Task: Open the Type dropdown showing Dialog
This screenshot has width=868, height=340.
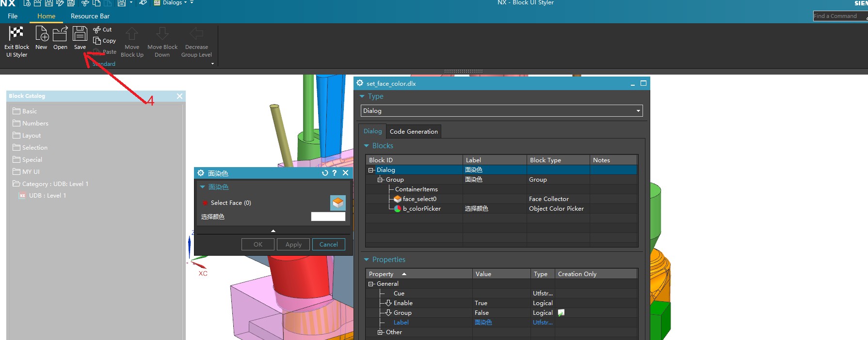Action: pyautogui.click(x=501, y=111)
